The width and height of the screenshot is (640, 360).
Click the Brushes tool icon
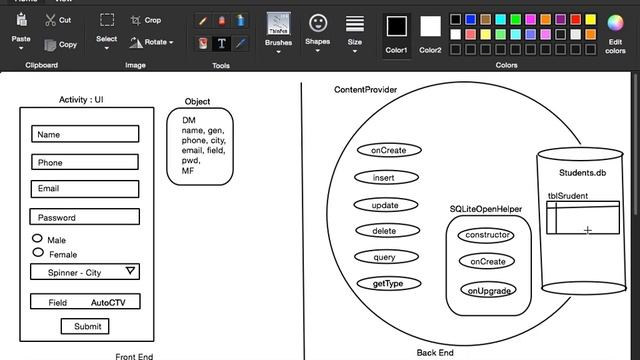[x=279, y=23]
